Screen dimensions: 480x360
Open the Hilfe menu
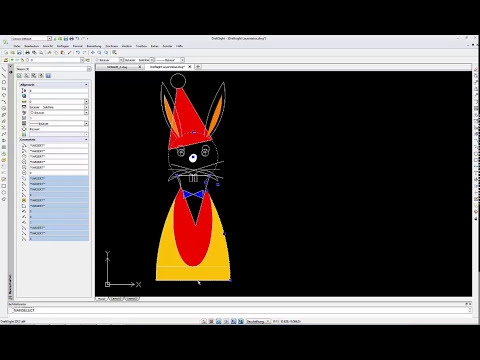[x=179, y=46]
